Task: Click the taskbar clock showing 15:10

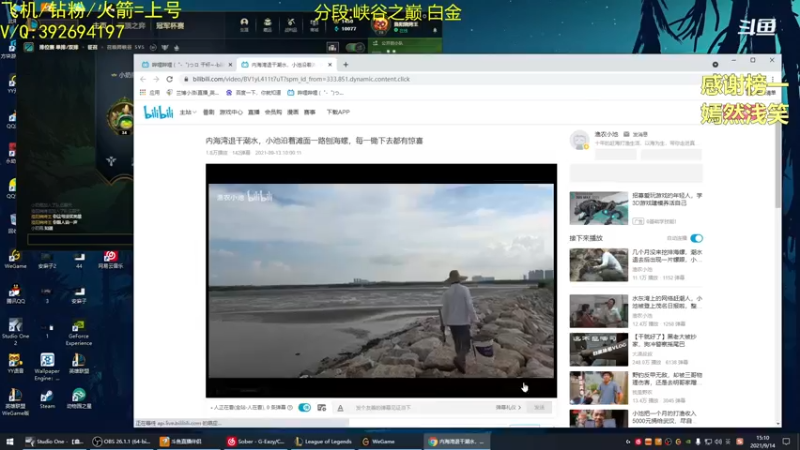Action: click(763, 441)
